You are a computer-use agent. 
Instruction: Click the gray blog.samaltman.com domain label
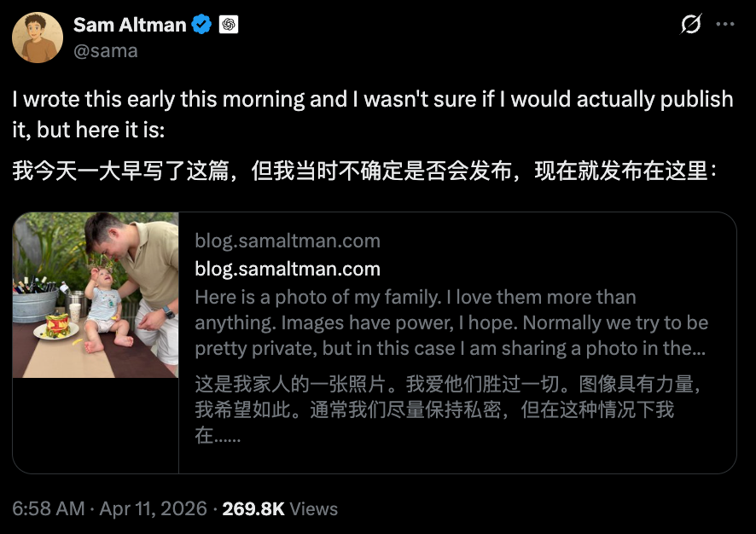[288, 241]
